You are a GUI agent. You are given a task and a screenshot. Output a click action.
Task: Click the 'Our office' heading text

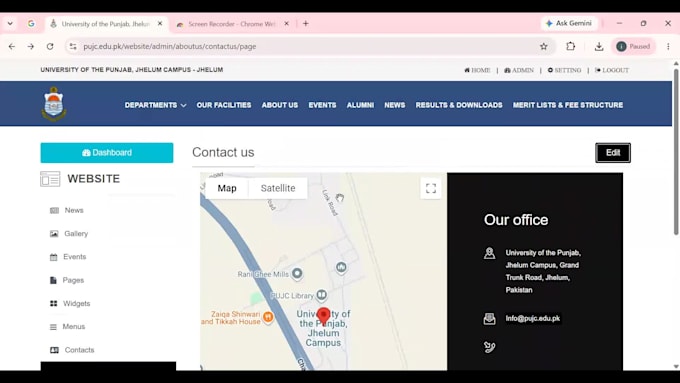click(516, 220)
